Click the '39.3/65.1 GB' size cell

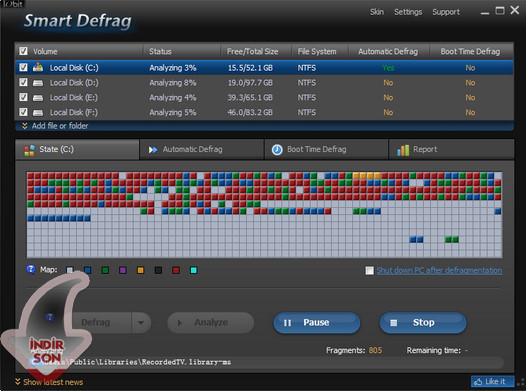[250, 98]
